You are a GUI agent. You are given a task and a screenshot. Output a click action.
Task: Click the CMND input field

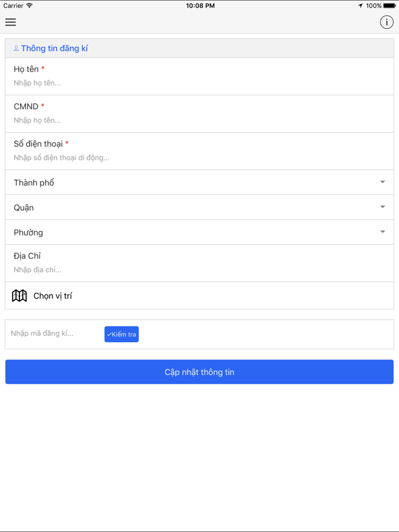coord(199,120)
